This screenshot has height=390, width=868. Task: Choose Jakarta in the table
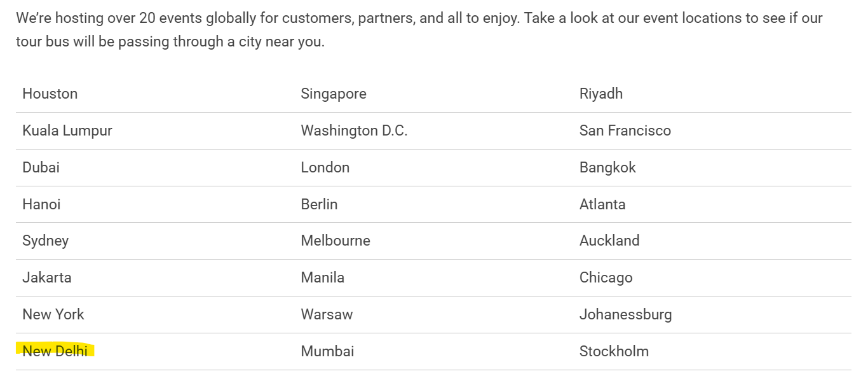coord(47,277)
